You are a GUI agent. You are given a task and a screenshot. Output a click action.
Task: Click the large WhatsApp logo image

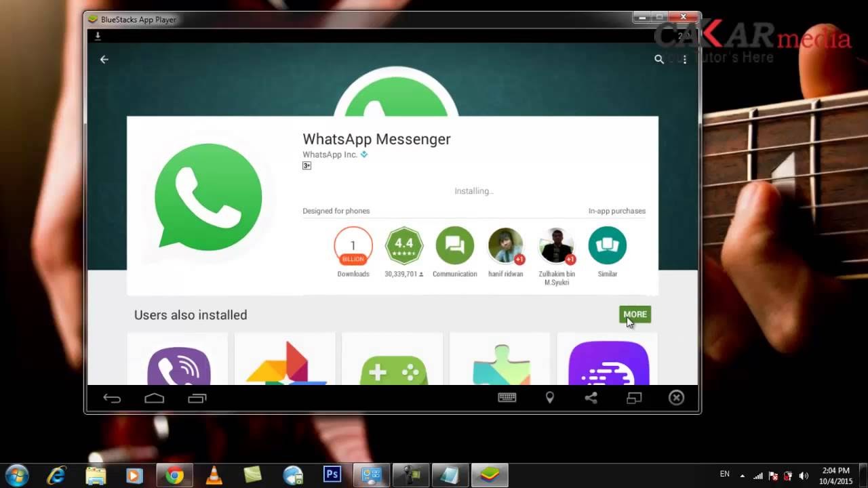coord(208,196)
